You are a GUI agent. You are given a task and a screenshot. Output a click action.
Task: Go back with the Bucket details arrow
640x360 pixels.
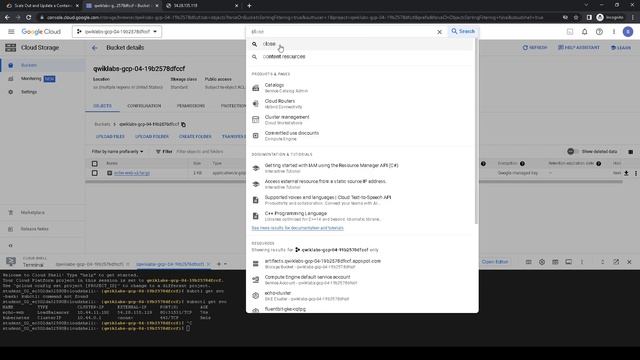tap(95, 48)
